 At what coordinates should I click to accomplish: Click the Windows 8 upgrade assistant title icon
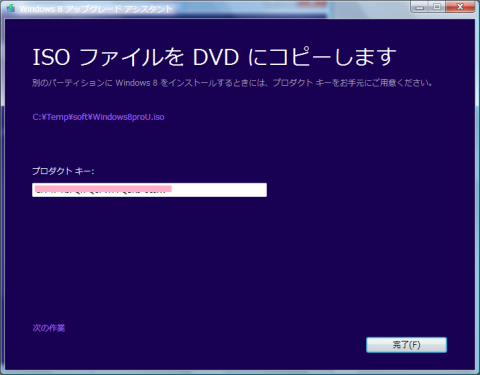tap(10, 8)
